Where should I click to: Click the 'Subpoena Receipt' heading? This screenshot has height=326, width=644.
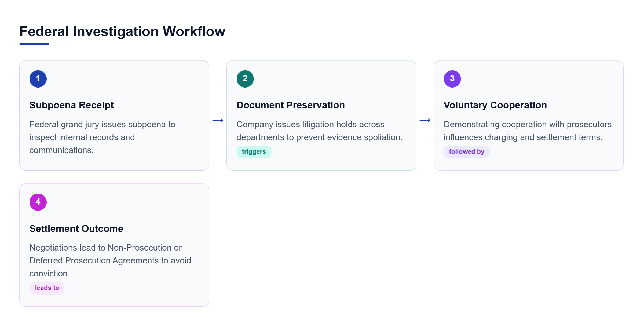pyautogui.click(x=72, y=105)
